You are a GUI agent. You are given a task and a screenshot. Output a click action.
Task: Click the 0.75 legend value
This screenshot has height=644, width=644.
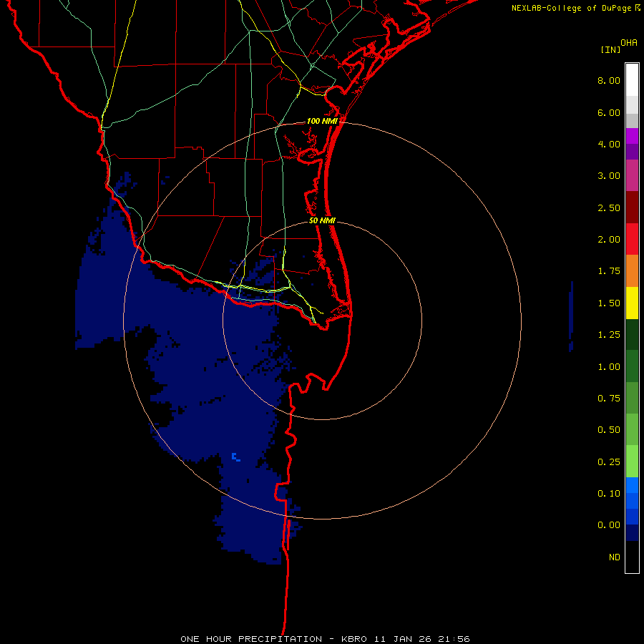[609, 399]
